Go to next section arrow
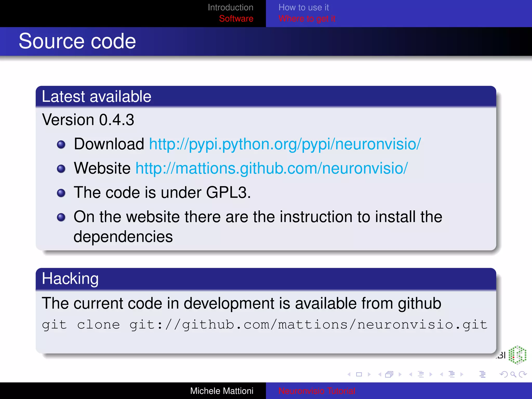The height and width of the screenshot is (399, 532). pos(462,374)
